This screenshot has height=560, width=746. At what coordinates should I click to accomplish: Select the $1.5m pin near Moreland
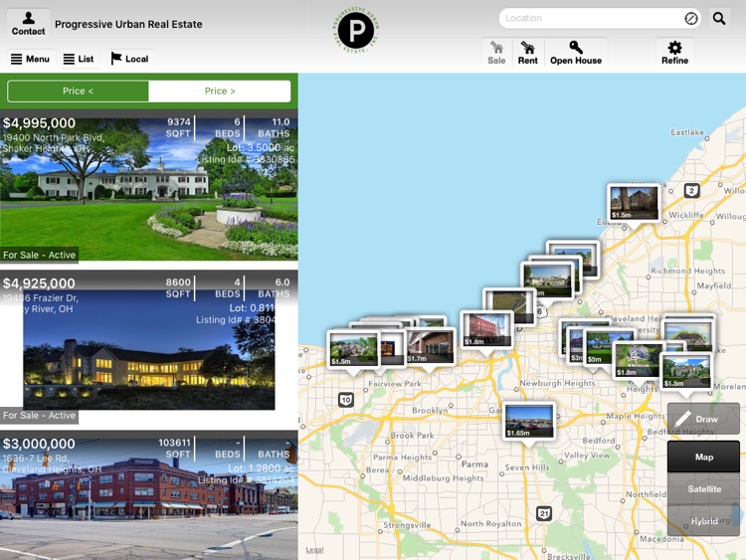click(686, 372)
